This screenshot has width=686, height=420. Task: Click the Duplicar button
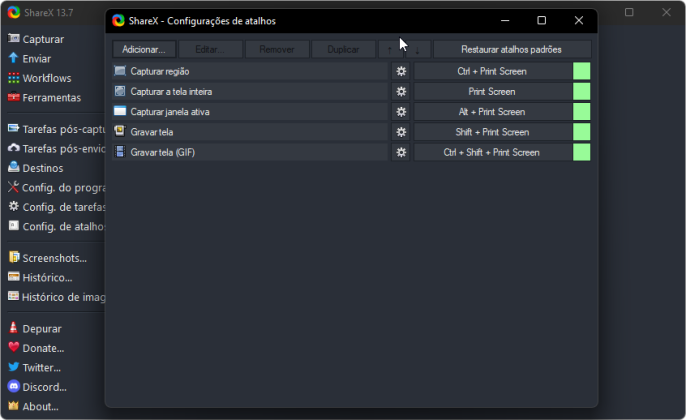point(343,49)
